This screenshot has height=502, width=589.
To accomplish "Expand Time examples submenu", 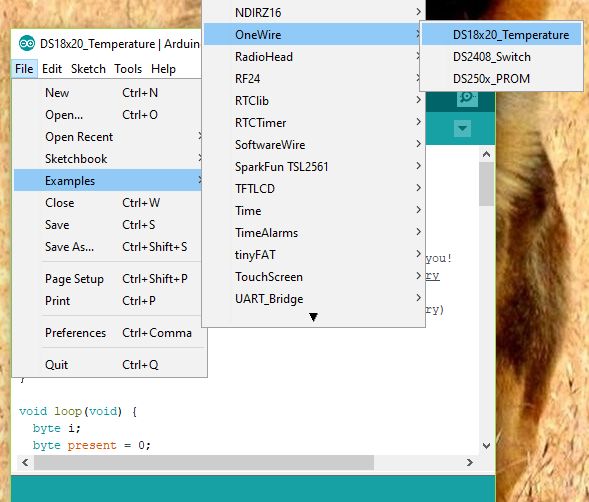I will coord(314,210).
